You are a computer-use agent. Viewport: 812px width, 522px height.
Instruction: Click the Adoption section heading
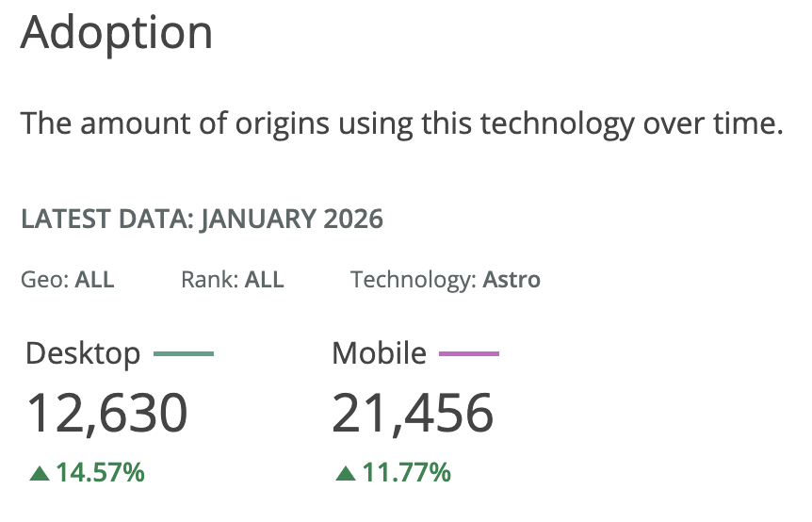117,33
